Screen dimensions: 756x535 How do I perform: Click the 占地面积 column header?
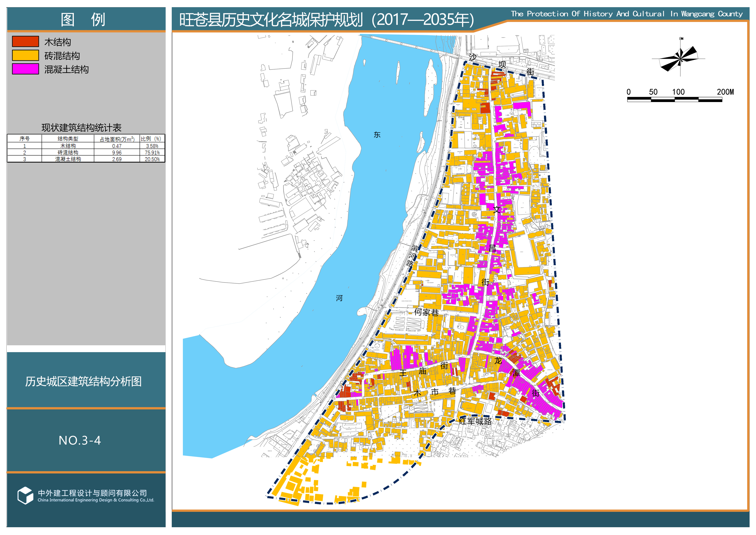[x=117, y=139]
